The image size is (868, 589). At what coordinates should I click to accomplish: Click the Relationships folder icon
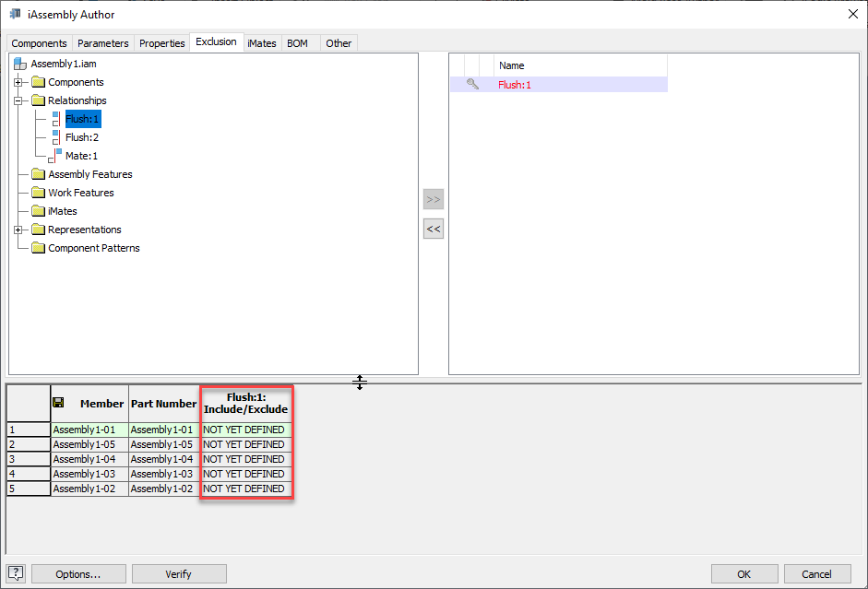[38, 100]
